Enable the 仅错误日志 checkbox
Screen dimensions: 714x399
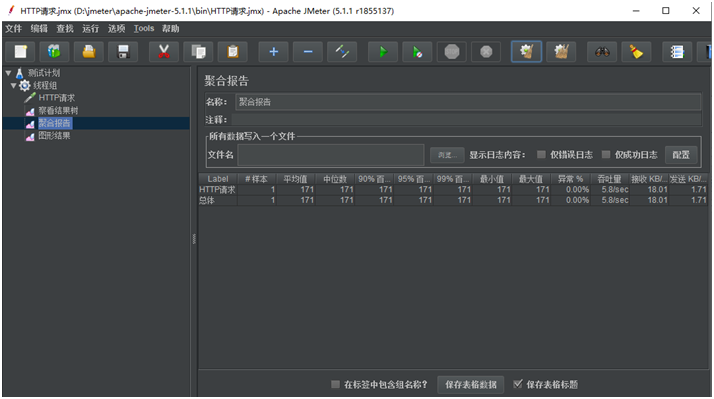pos(541,154)
